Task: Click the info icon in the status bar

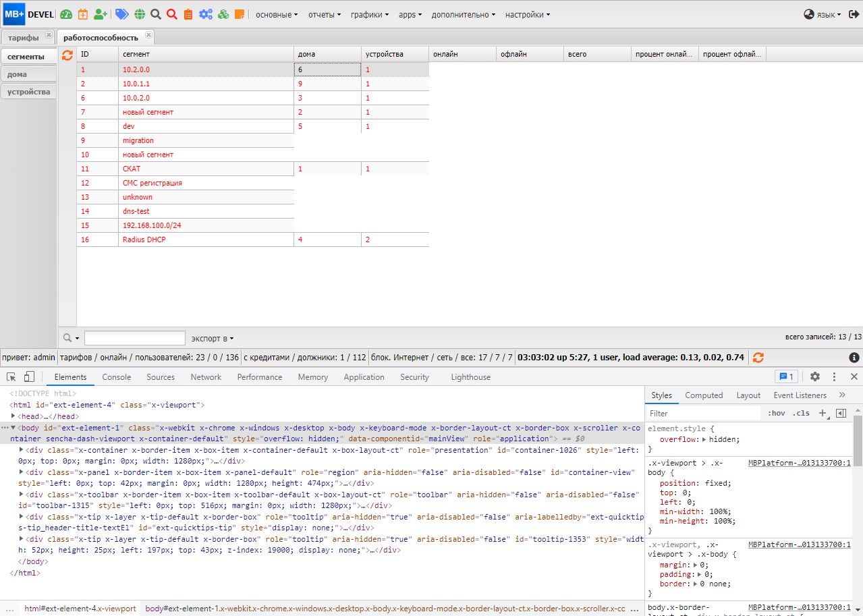Action: tap(856, 357)
